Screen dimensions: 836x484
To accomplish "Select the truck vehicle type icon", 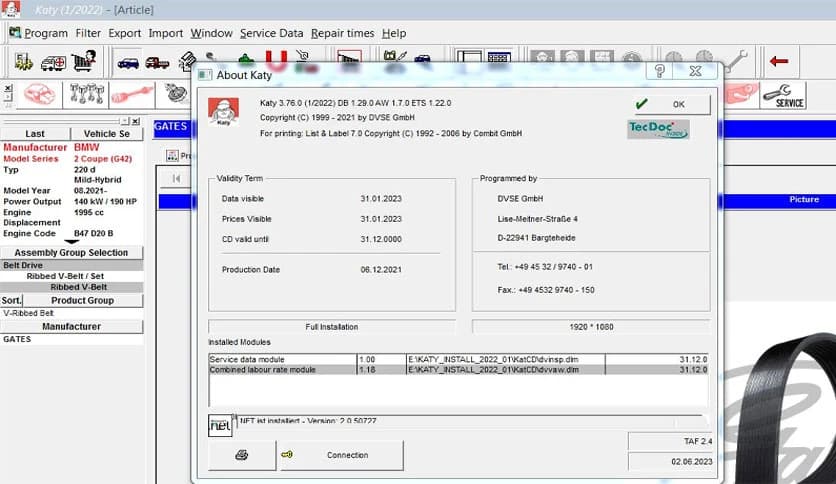I will pyautogui.click(x=157, y=62).
